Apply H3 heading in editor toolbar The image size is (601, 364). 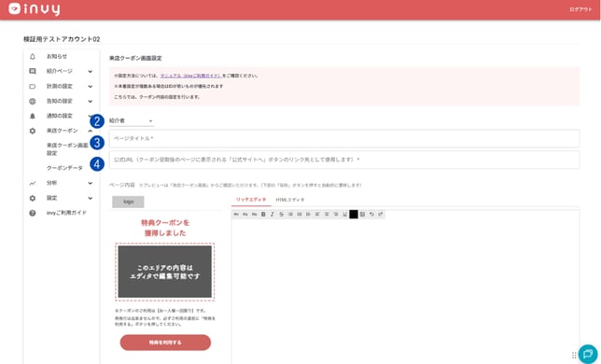(x=254, y=214)
